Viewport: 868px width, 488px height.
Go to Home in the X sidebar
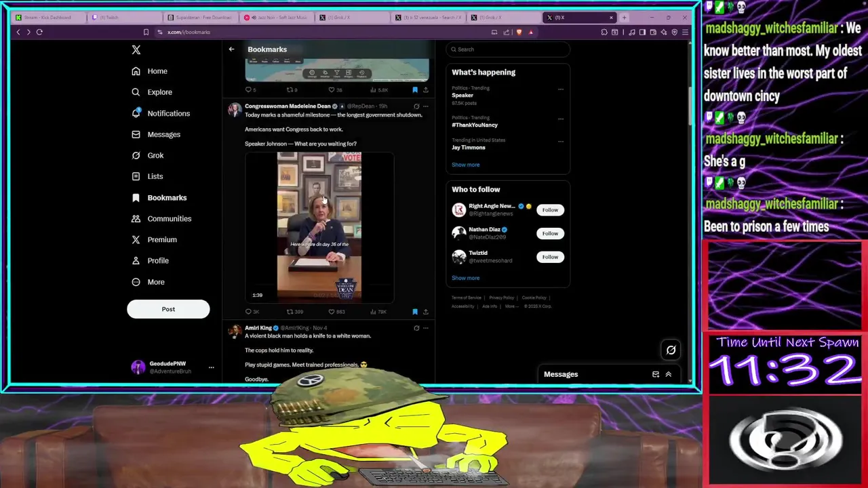[x=150, y=71]
